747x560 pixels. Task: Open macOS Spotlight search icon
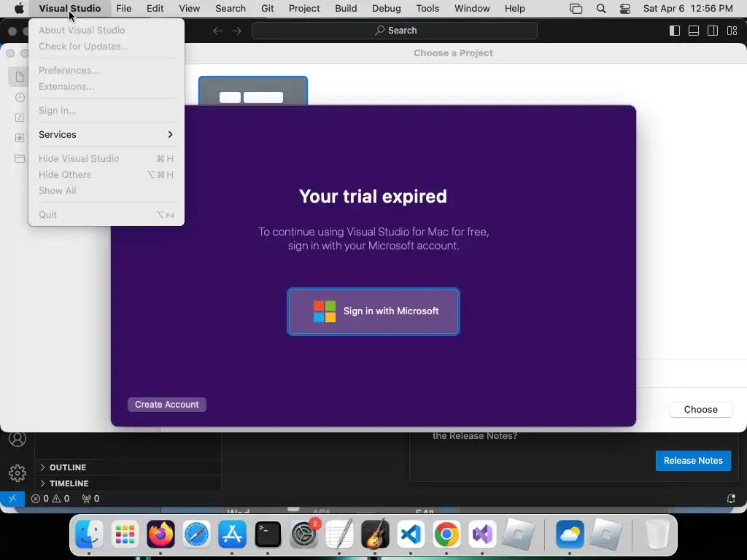[x=601, y=9]
